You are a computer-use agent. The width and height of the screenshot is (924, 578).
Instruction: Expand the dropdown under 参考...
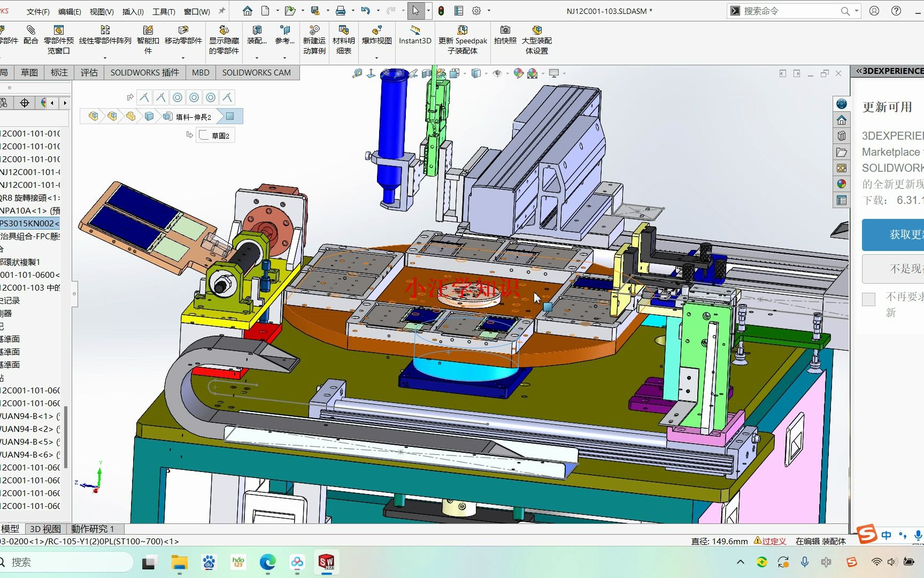(x=285, y=58)
